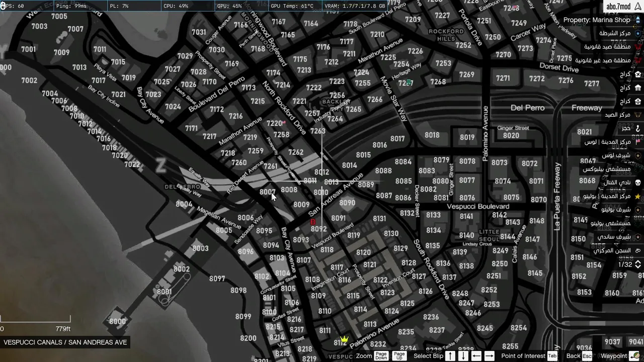Viewport: 644px width, 362px height.
Task: Click the '1/32' legend page counter
Action: click(x=625, y=264)
